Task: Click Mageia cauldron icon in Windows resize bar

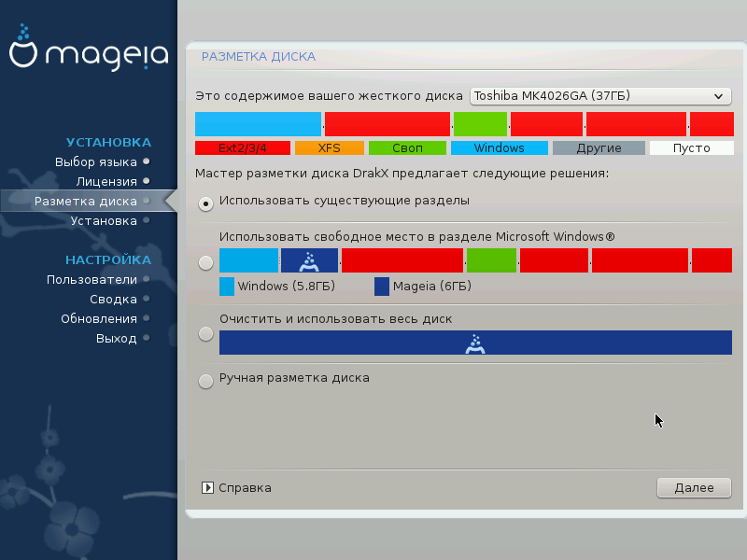Action: [x=309, y=261]
